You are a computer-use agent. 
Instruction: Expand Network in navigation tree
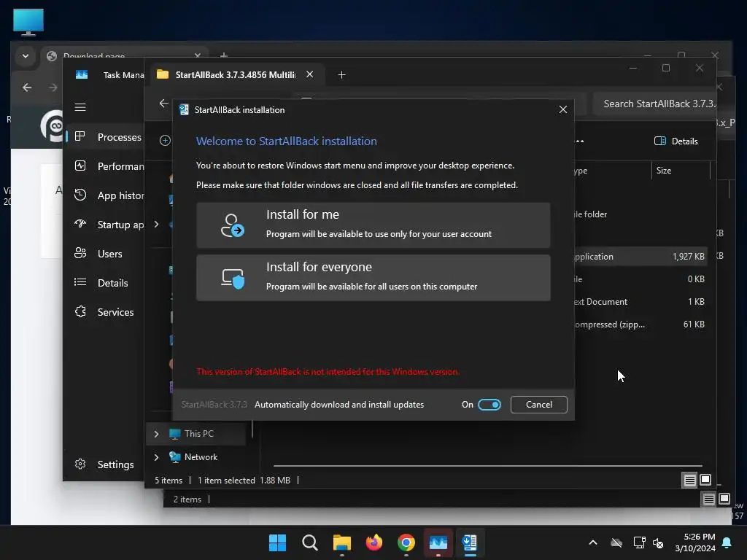(x=156, y=457)
